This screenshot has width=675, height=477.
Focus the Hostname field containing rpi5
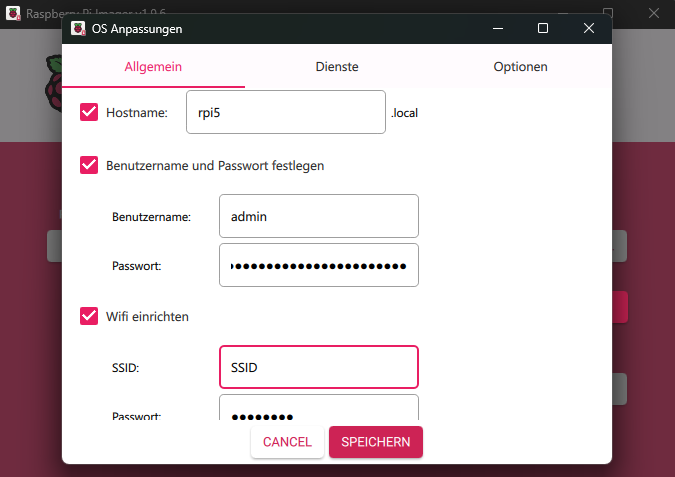[x=285, y=113]
